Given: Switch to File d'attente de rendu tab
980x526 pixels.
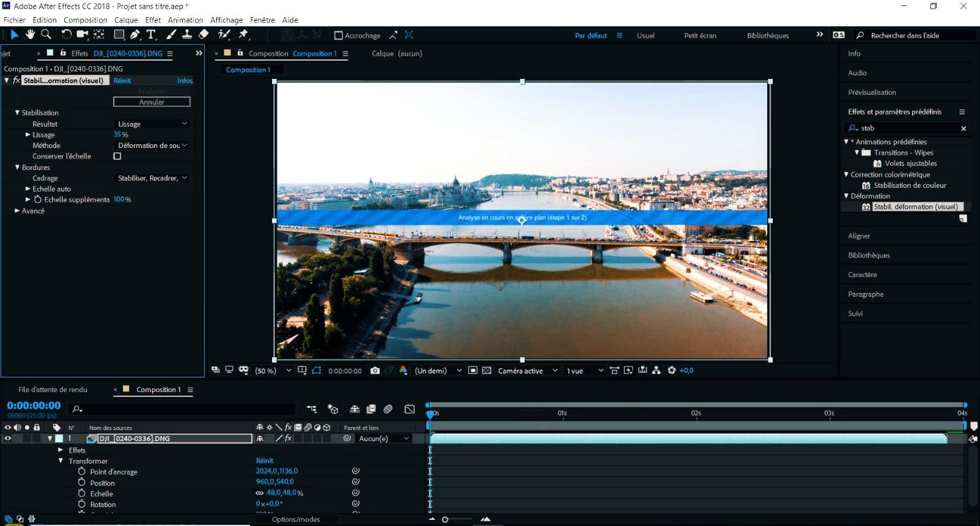Looking at the screenshot, I should tap(53, 390).
